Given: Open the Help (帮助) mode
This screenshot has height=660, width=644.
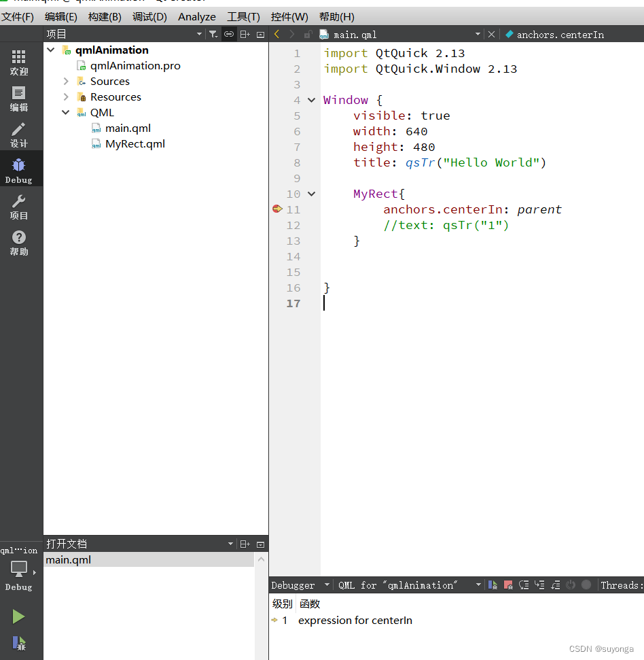Looking at the screenshot, I should tap(18, 243).
